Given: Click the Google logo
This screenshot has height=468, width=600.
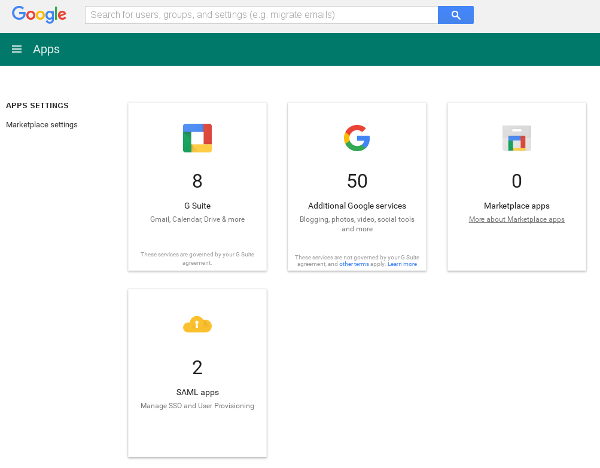Looking at the screenshot, I should point(39,15).
